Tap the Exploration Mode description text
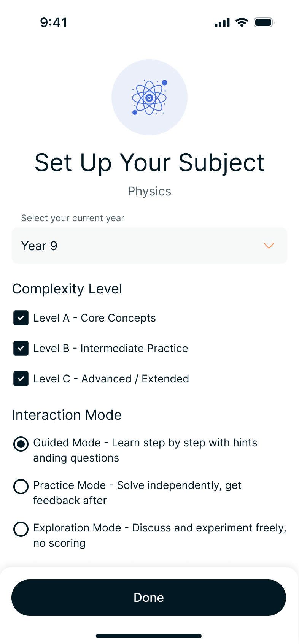 (159, 535)
